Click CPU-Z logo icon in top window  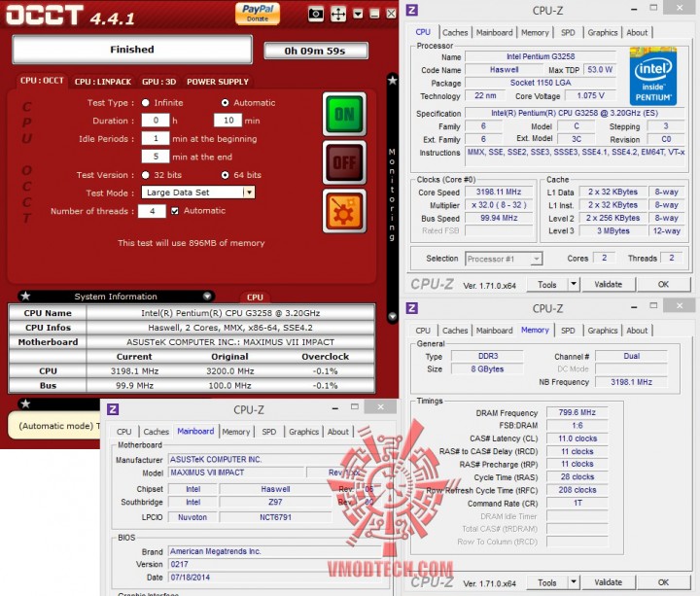coord(411,10)
